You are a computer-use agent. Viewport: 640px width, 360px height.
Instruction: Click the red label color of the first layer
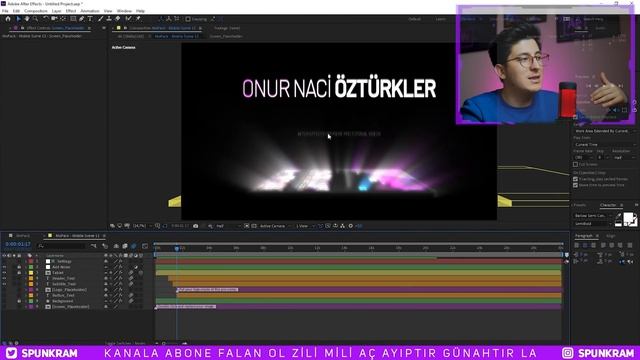31,261
